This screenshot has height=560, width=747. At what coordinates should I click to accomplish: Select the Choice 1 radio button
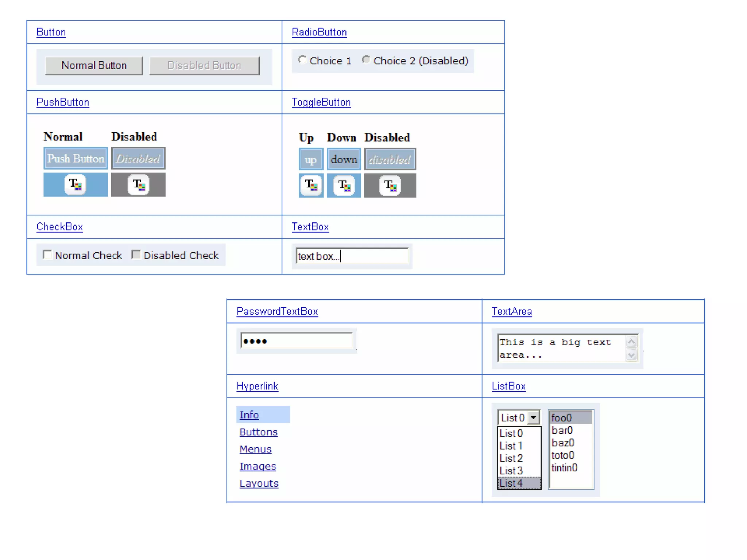(302, 60)
